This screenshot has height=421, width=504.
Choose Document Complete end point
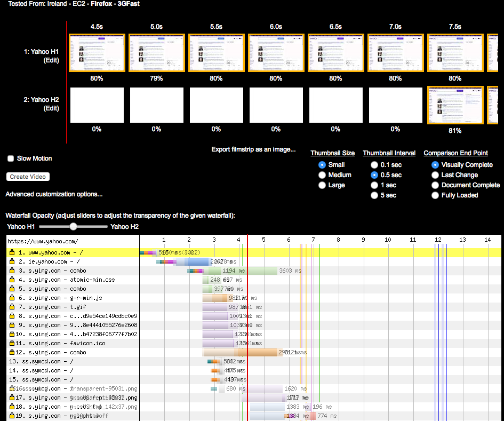pos(435,185)
